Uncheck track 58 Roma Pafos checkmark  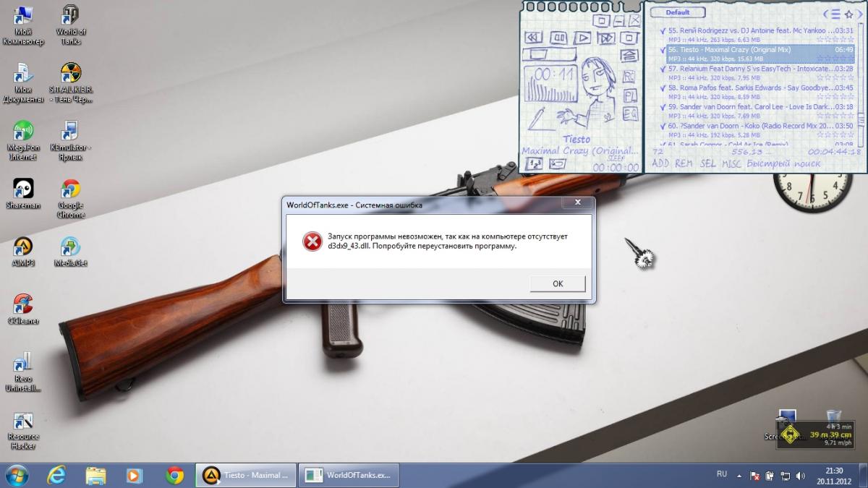663,87
